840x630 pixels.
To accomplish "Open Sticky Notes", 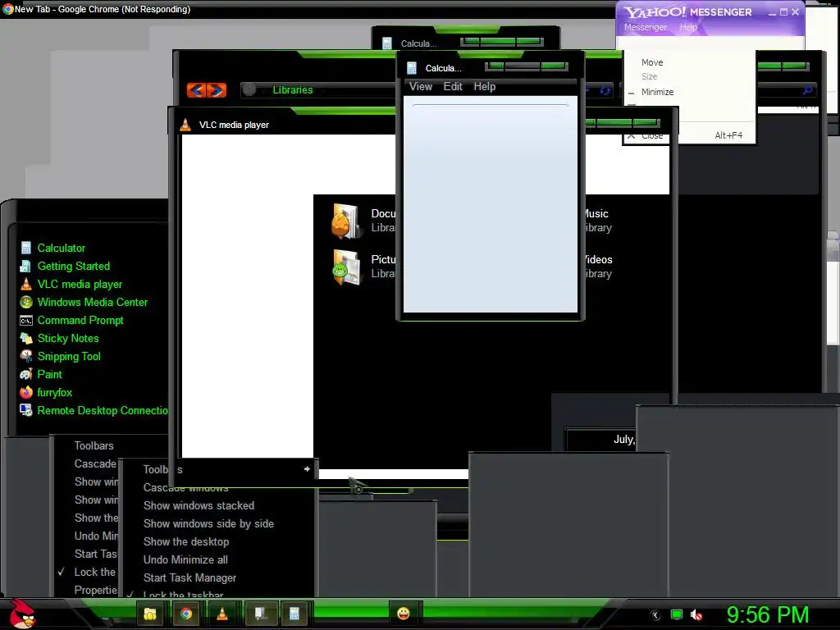I will pyautogui.click(x=68, y=339).
